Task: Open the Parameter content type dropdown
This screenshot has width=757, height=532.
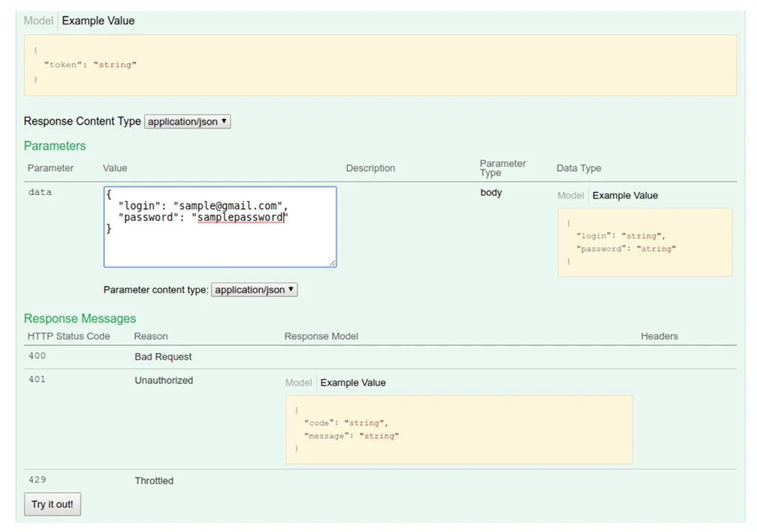Action: pos(254,290)
